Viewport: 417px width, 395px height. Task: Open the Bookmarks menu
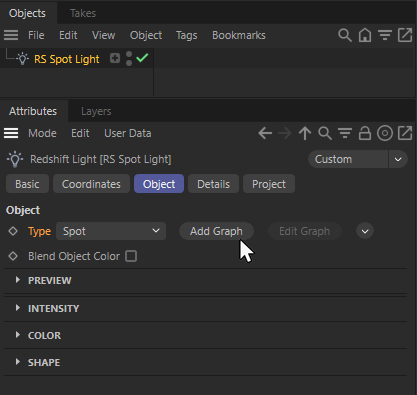[x=239, y=35]
